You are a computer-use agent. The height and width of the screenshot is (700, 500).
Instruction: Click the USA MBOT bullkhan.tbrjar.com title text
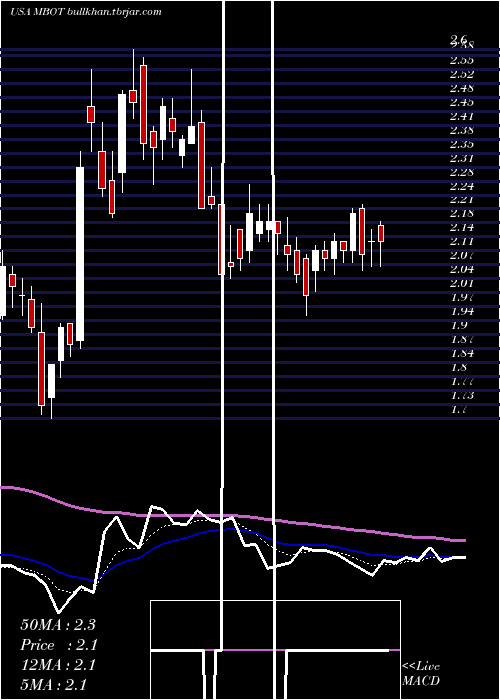(x=85, y=12)
